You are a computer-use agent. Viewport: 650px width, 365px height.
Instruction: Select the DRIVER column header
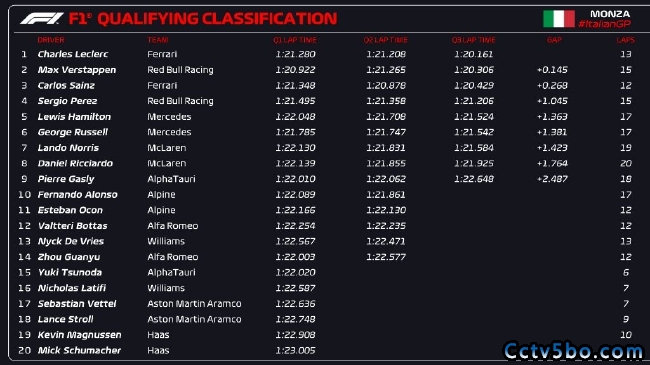(51, 40)
